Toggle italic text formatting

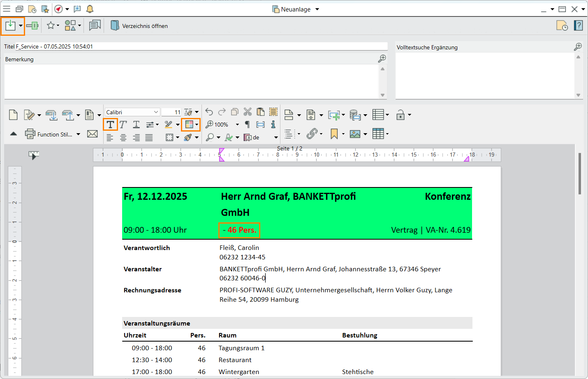[x=123, y=125]
